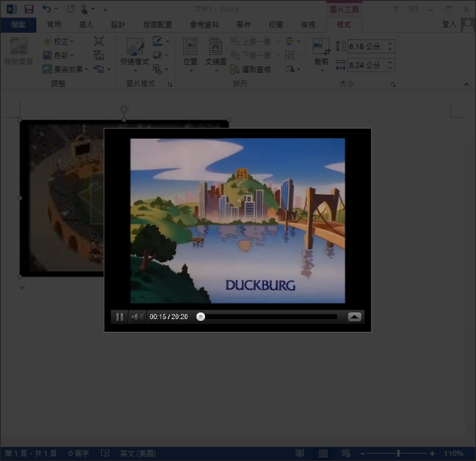Click the Reset Picture icon

point(99,69)
